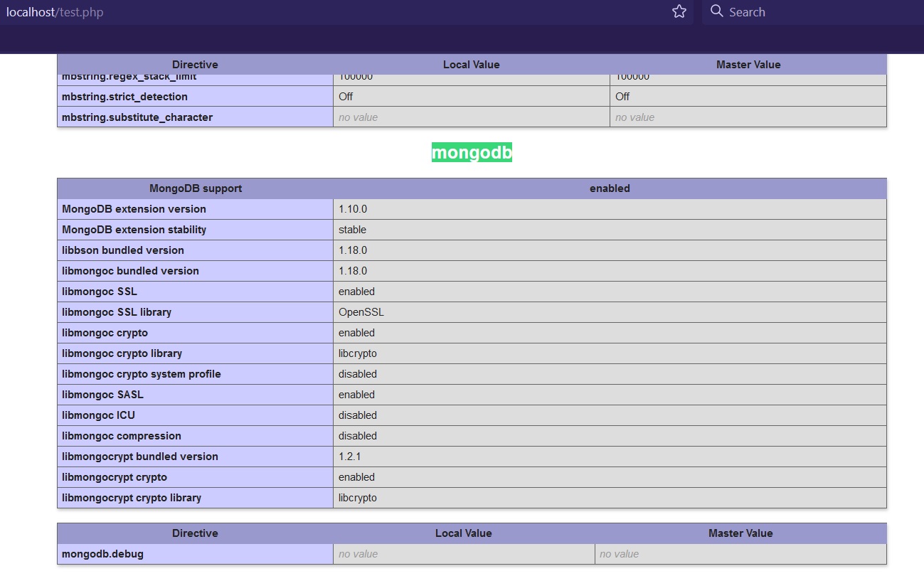Click the libmongocrypt crypto 'enabled' value
The width and height of the screenshot is (924, 576).
pos(356,477)
